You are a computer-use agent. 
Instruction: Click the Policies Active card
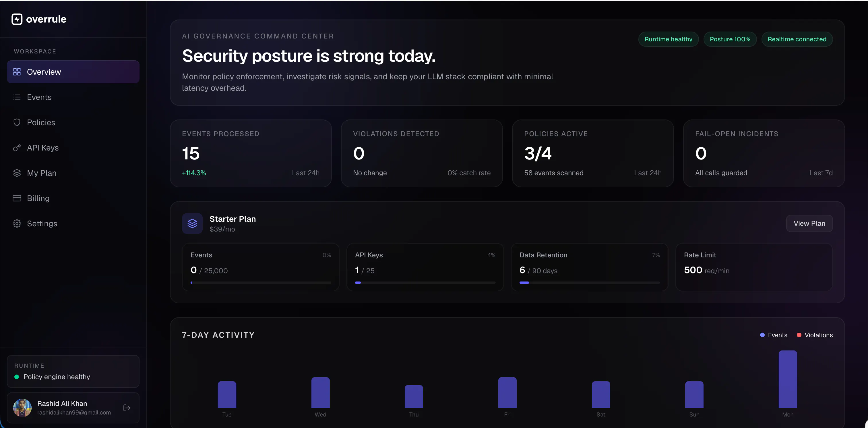point(593,153)
